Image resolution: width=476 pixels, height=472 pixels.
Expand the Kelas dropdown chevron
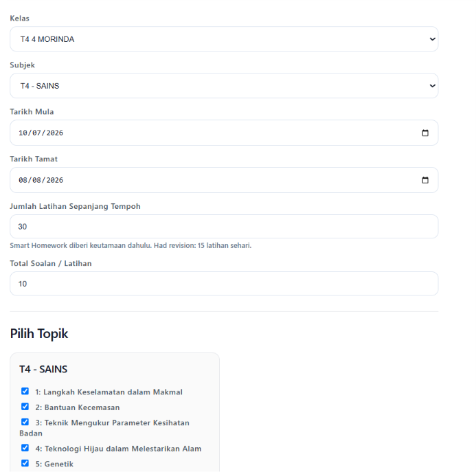(432, 39)
